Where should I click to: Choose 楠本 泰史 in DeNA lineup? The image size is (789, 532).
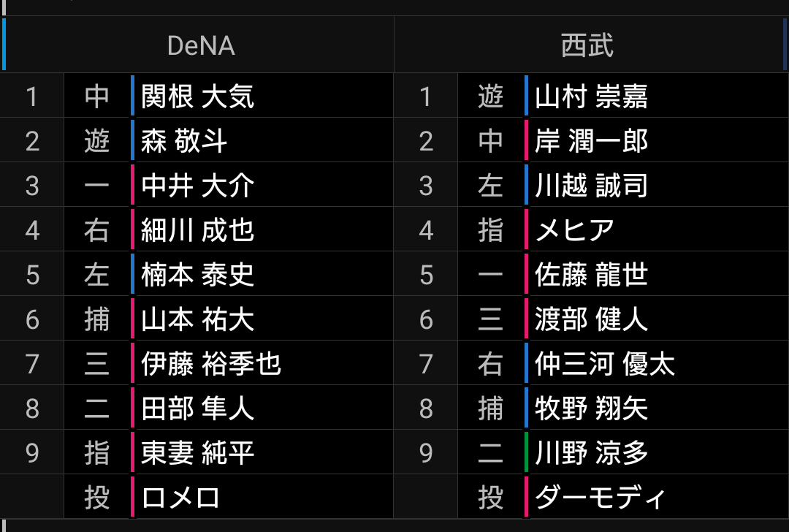(x=197, y=274)
